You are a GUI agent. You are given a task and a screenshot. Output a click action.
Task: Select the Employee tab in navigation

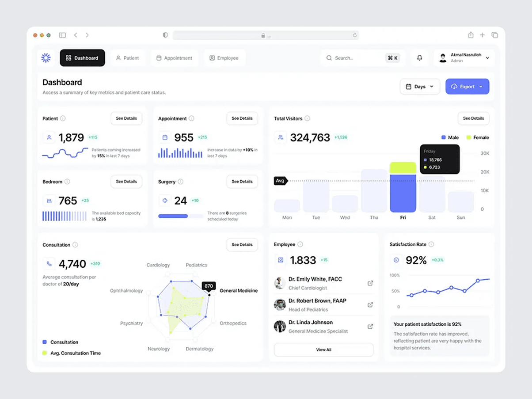[224, 58]
